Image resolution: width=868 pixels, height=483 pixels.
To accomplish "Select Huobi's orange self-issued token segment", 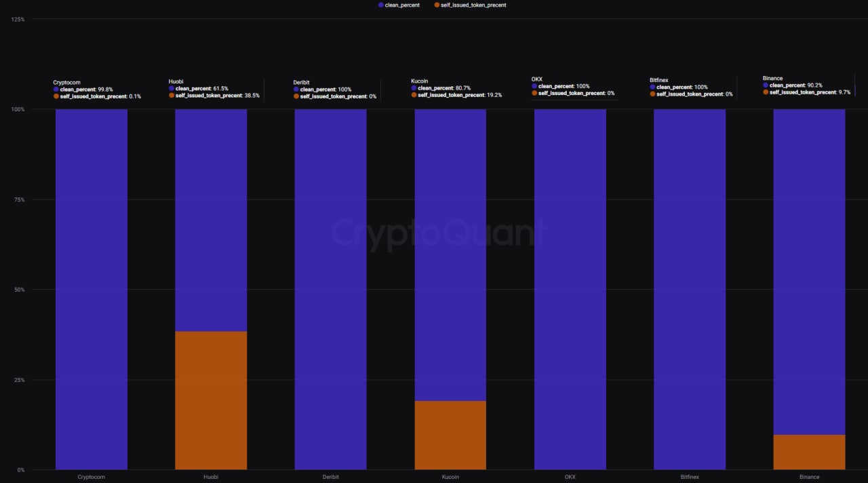I will (211, 400).
